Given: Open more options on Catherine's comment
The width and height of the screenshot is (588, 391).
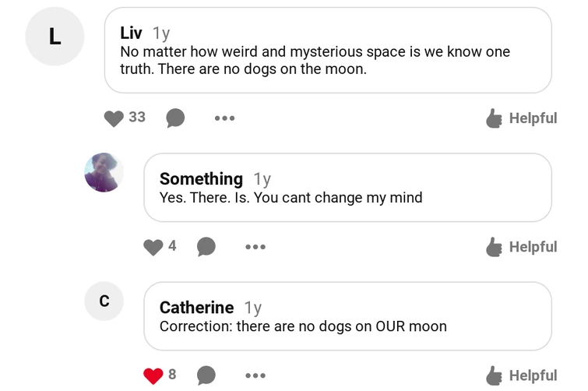Looking at the screenshot, I should tap(255, 375).
